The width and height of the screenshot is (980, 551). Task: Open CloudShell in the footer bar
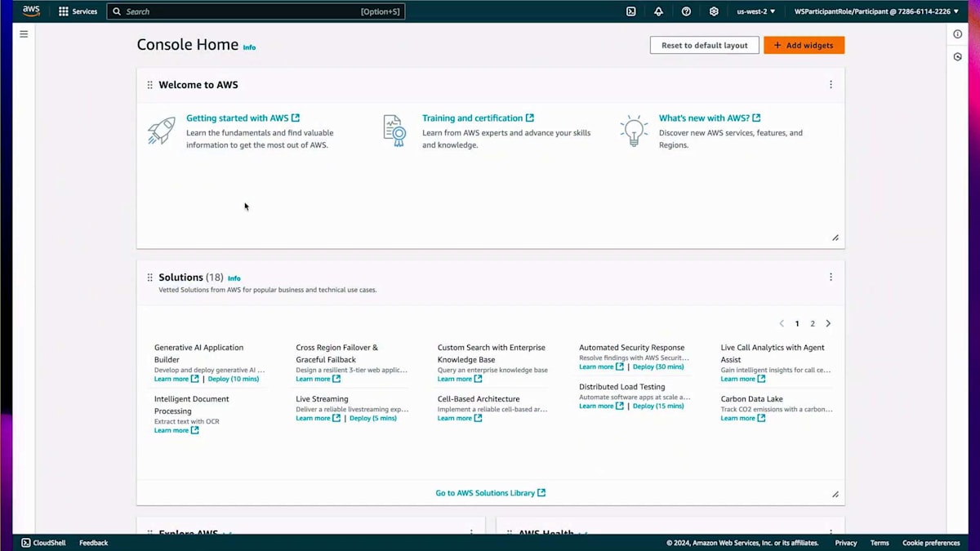click(42, 543)
